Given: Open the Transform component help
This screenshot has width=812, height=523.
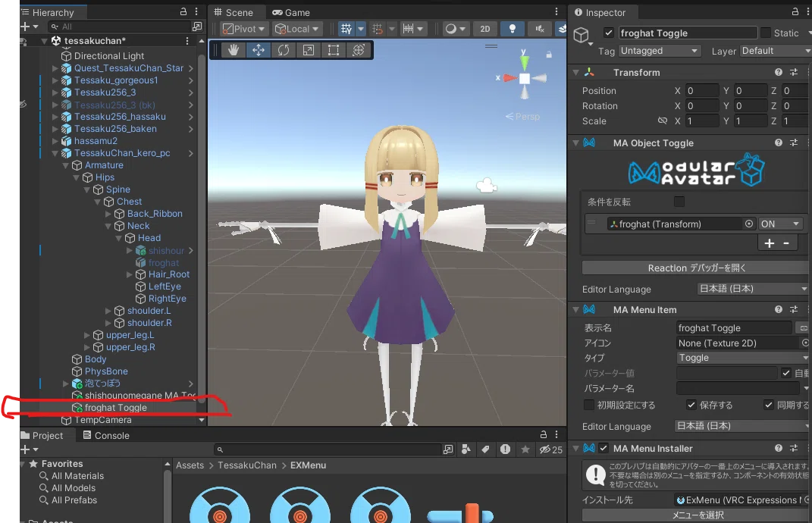Looking at the screenshot, I should click(x=779, y=73).
